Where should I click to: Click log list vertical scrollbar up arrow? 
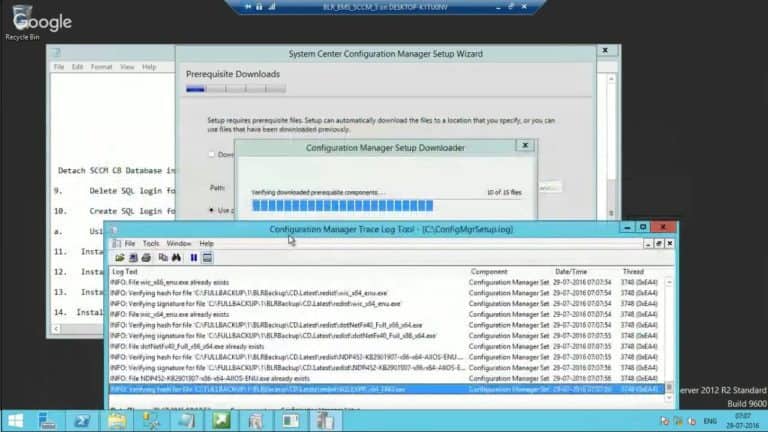pyautogui.click(x=669, y=283)
